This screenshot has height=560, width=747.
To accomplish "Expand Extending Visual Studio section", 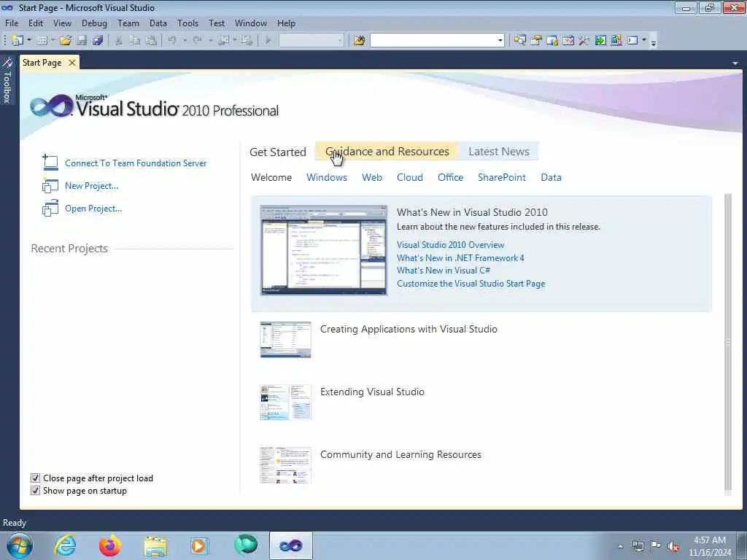I will (372, 392).
